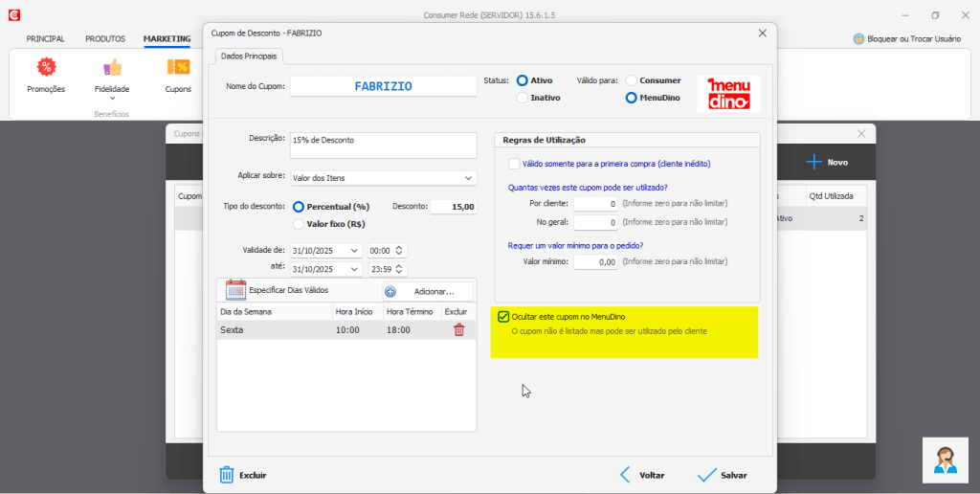The width and height of the screenshot is (980, 494).
Task: Click the calendar icon for Especificar Dias Válidos
Action: 235,290
